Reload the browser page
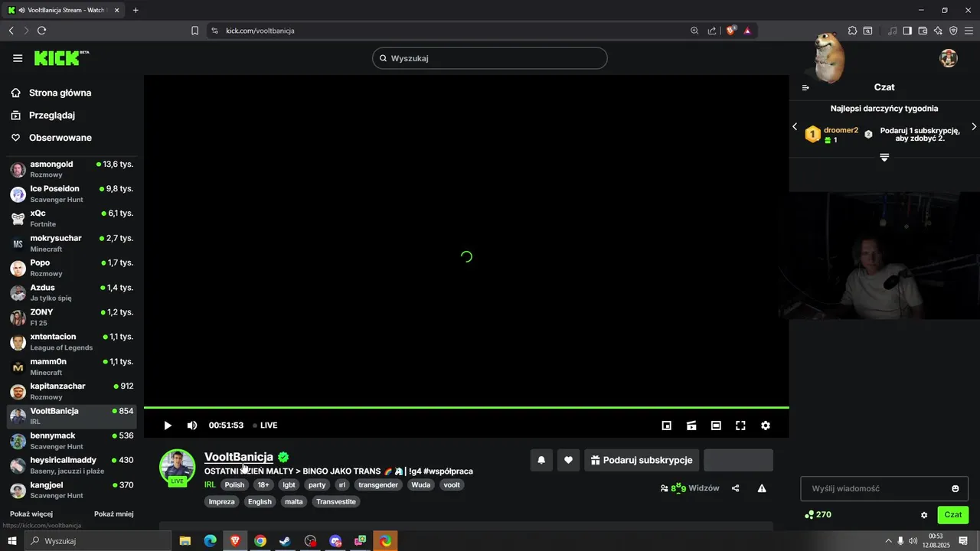980x551 pixels. coord(41,31)
